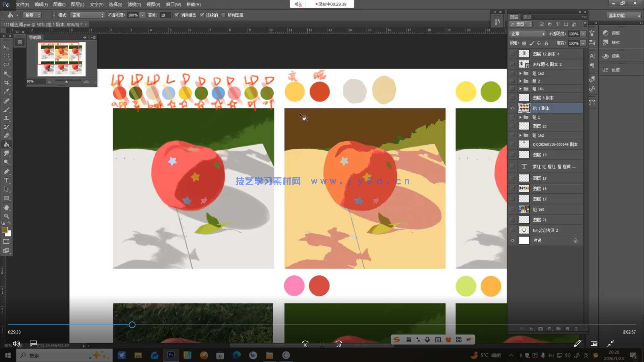Select the Type tool
The height and width of the screenshot is (362, 644).
point(6,180)
